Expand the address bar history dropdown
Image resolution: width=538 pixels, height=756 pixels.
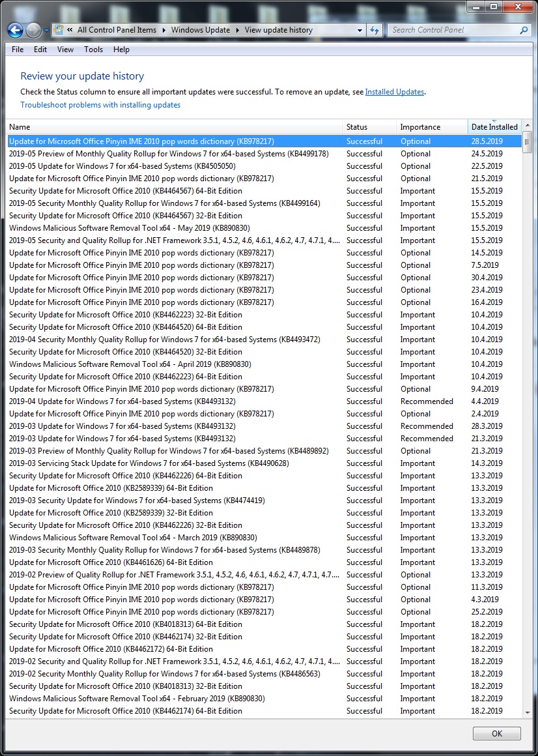360,30
